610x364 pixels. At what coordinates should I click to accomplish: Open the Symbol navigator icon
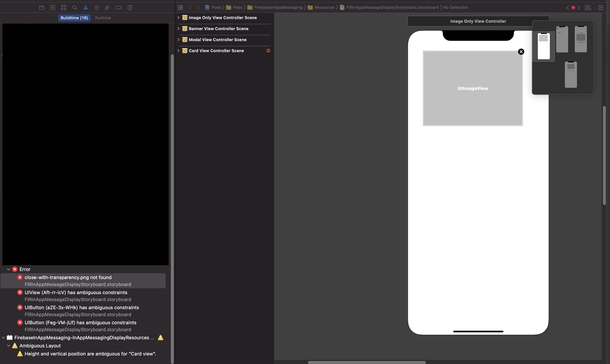[64, 8]
